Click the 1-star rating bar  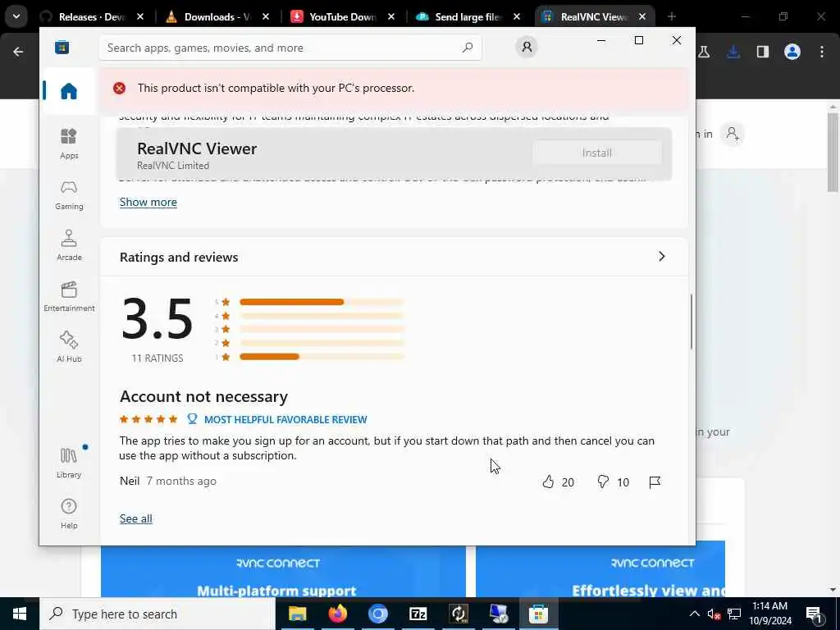click(x=322, y=357)
